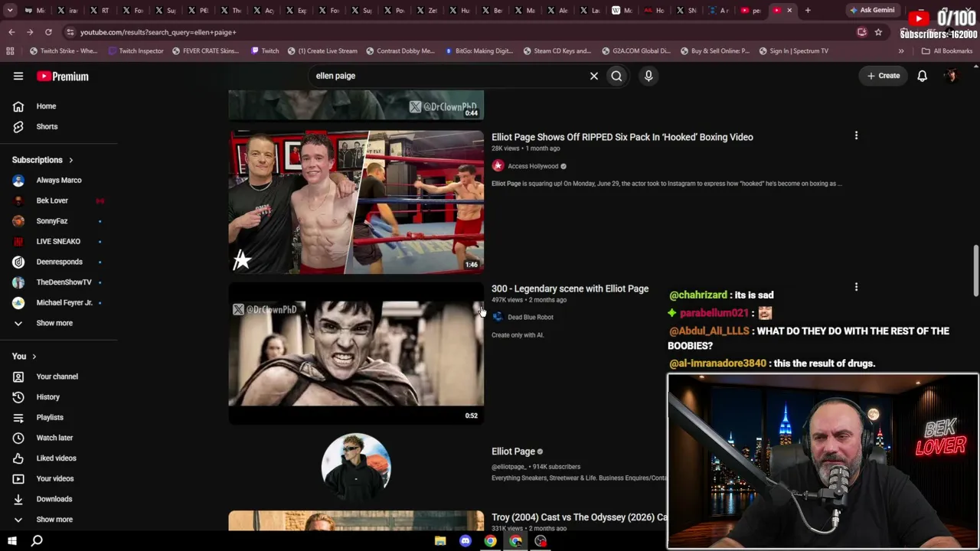Open the 'RIPPED Six Pack' video title
The height and width of the screenshot is (551, 980).
point(622,137)
